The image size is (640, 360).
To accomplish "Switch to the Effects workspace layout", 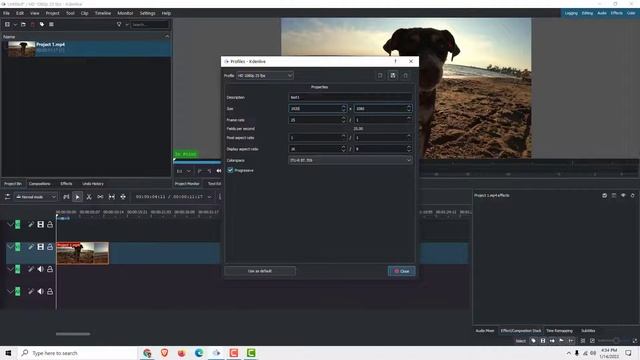I will point(617,13).
